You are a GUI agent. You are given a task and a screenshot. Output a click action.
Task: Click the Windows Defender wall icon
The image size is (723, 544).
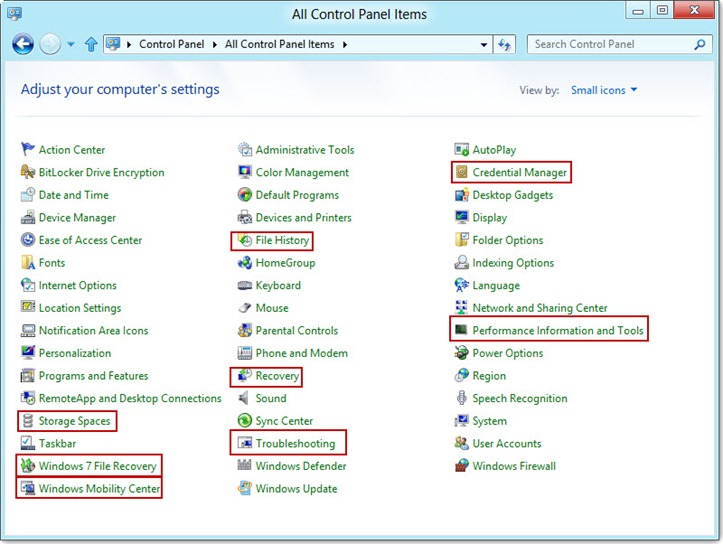coord(244,465)
